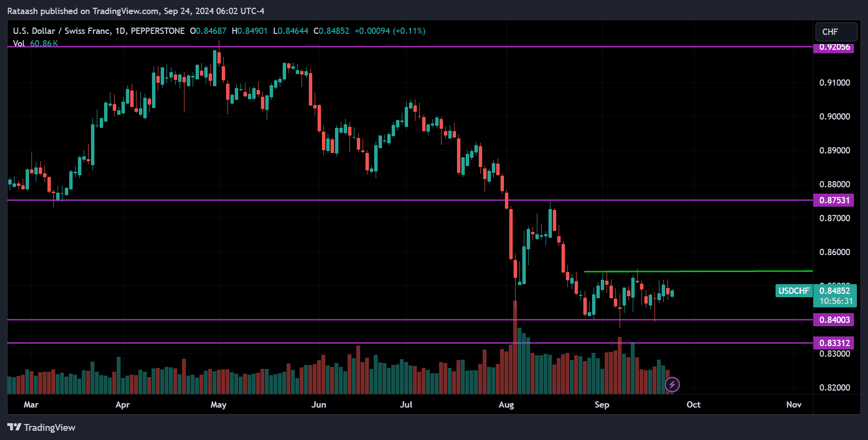Click the purple lightning bolt icon
Viewport: 868px width, 440px height.
672,385
